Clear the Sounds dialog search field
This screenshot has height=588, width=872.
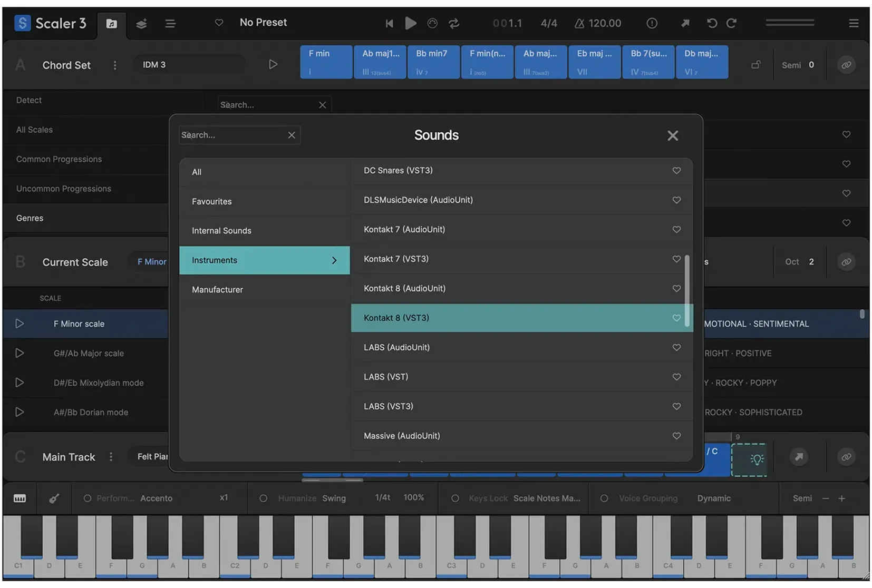click(292, 135)
